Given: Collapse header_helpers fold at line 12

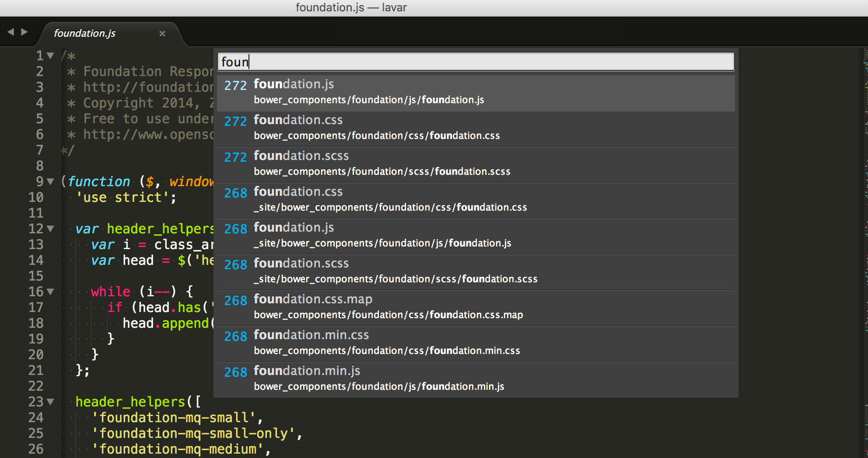Looking at the screenshot, I should (x=51, y=229).
